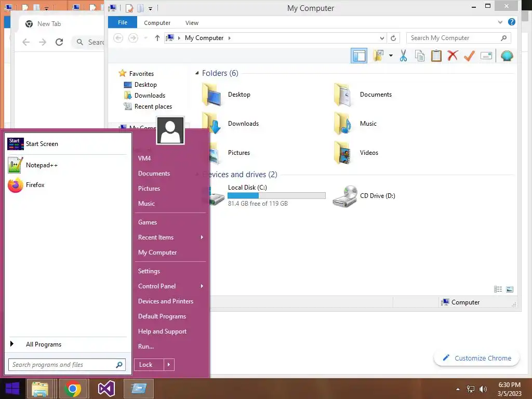The image size is (532, 399).
Task: Expand the ribbon with chevron arrow
Action: (500, 22)
